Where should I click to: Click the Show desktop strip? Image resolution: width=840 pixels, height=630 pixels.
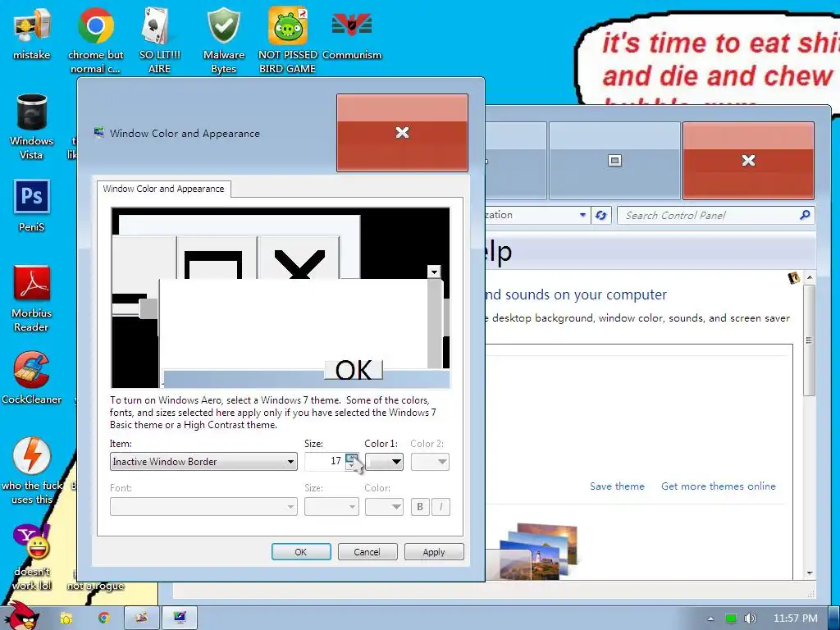pos(834,618)
